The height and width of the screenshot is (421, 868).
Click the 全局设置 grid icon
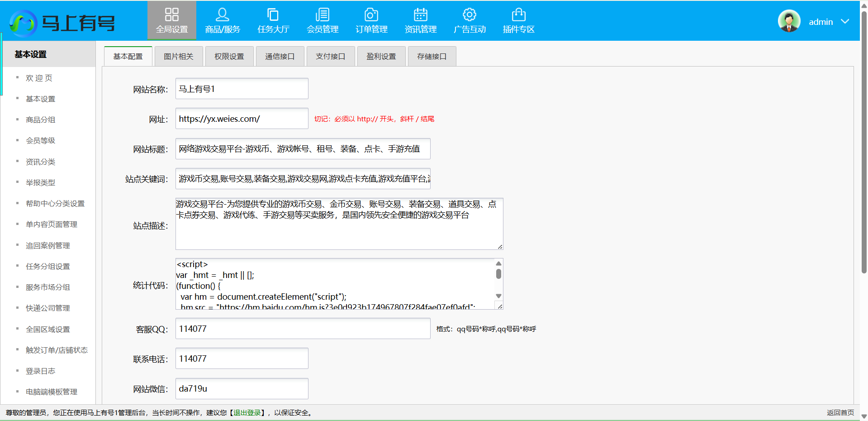(172, 14)
